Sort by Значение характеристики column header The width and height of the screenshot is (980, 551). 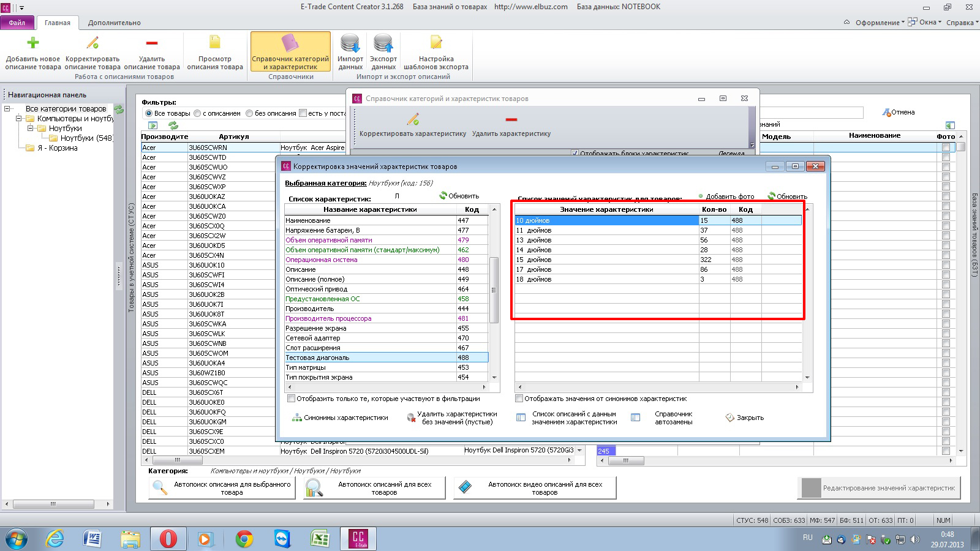[x=606, y=209]
